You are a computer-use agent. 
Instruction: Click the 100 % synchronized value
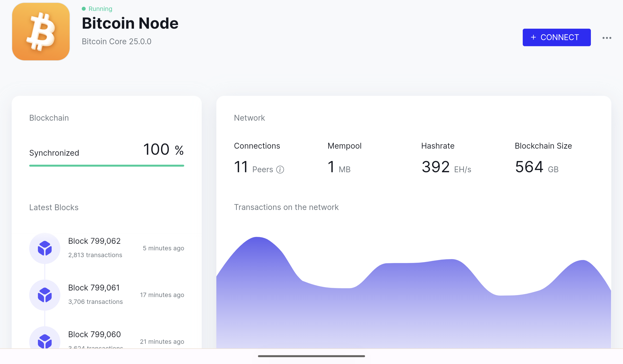click(x=163, y=149)
